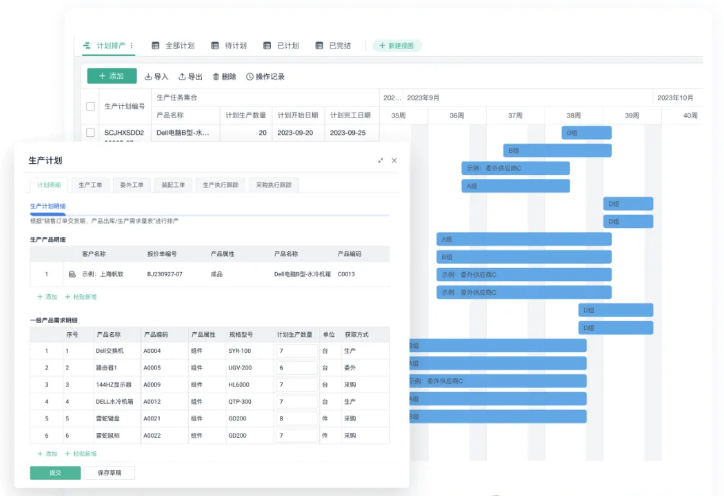724x503 pixels.
Task: Open the 生产工单 tab in dialog
Action: coord(90,185)
